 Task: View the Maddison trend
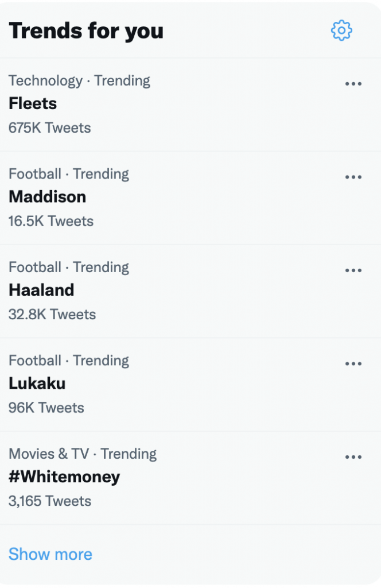point(47,197)
